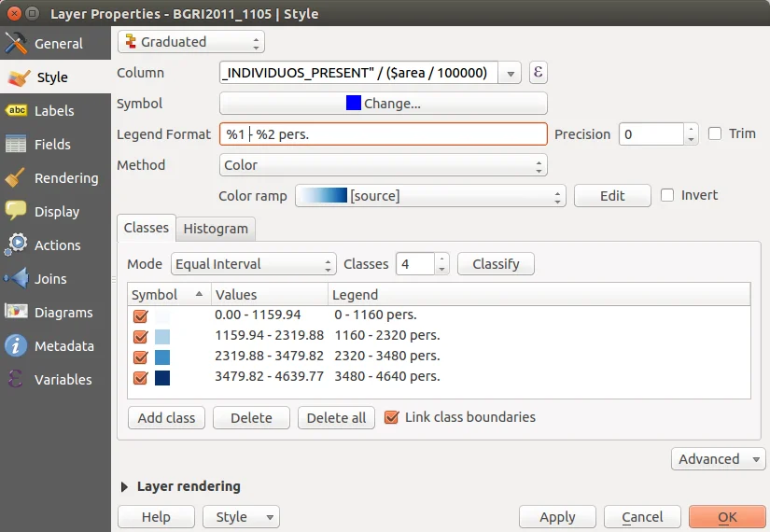The height and width of the screenshot is (532, 770).
Task: Uncheck Link class boundaries
Action: click(392, 417)
